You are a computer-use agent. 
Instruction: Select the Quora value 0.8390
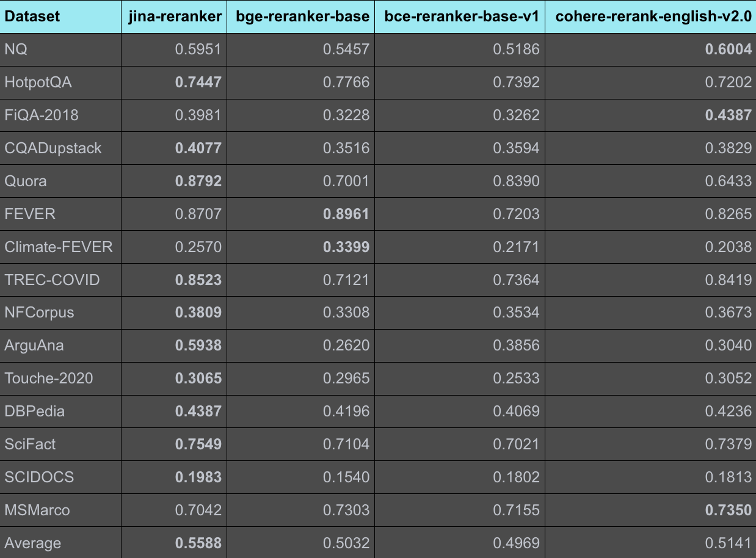(x=517, y=181)
